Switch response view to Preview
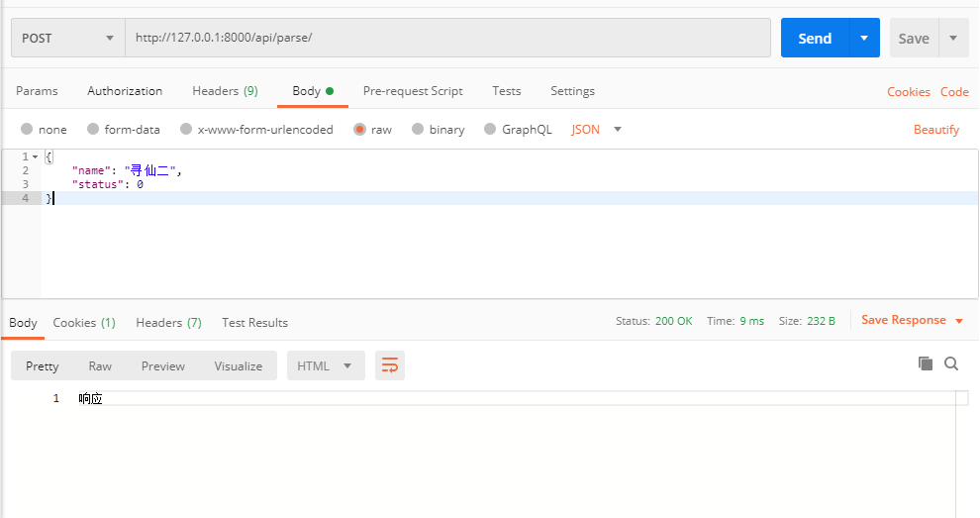This screenshot has width=980, height=518. (x=163, y=366)
